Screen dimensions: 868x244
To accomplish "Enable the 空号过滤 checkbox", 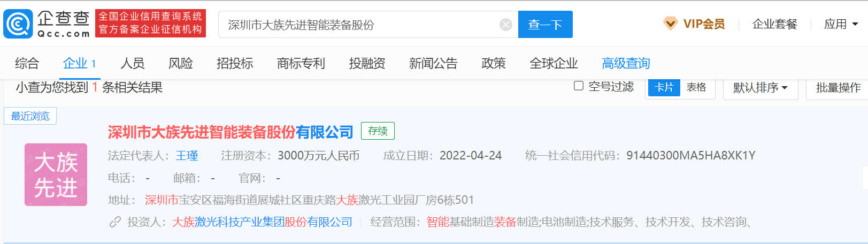I will pos(578,86).
